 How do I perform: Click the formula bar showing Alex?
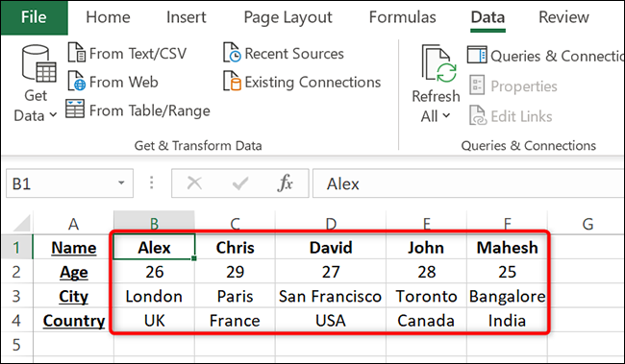click(x=468, y=183)
